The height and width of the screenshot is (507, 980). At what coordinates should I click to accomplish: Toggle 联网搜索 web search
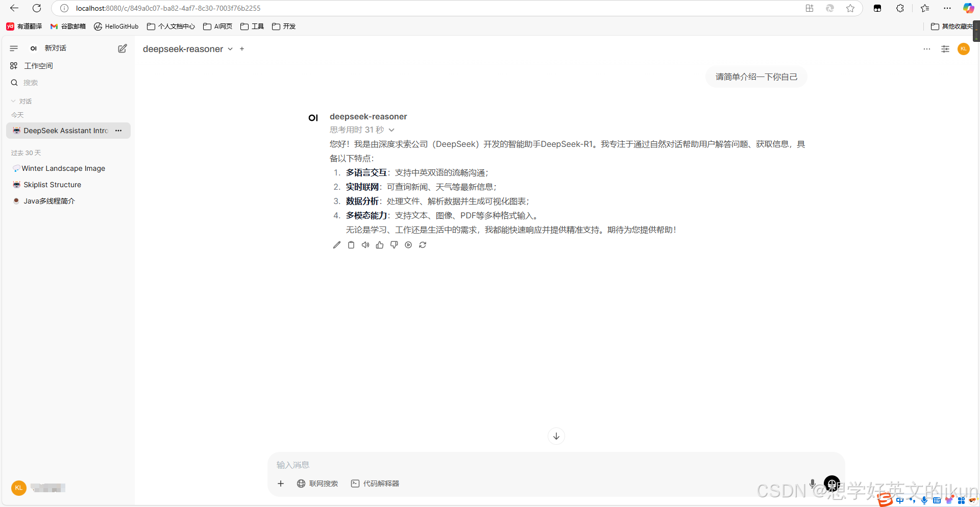point(317,484)
